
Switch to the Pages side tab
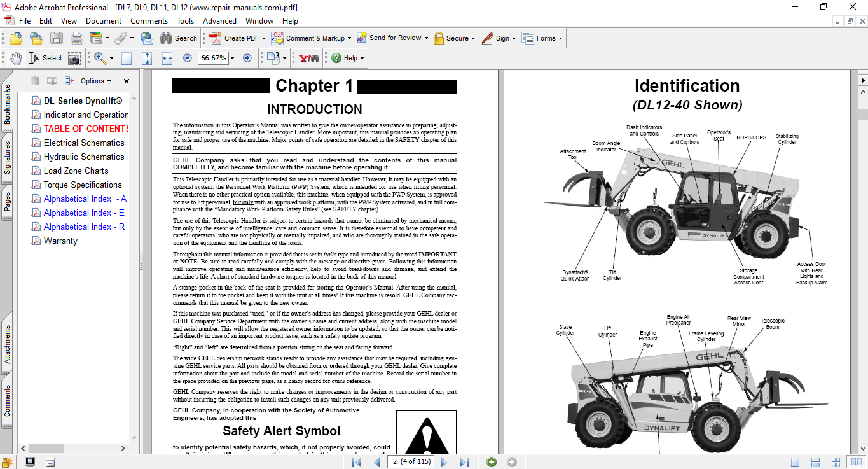click(x=7, y=201)
